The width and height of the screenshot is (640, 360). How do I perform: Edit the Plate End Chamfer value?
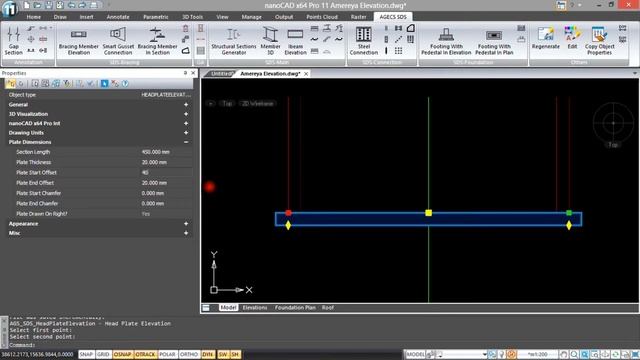click(165, 203)
